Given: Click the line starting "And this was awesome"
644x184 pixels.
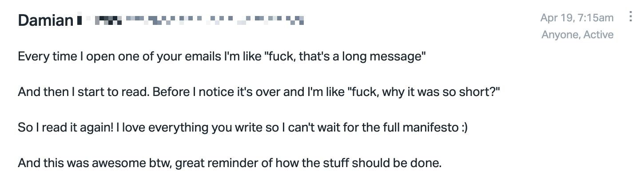Looking at the screenshot, I should [230, 163].
